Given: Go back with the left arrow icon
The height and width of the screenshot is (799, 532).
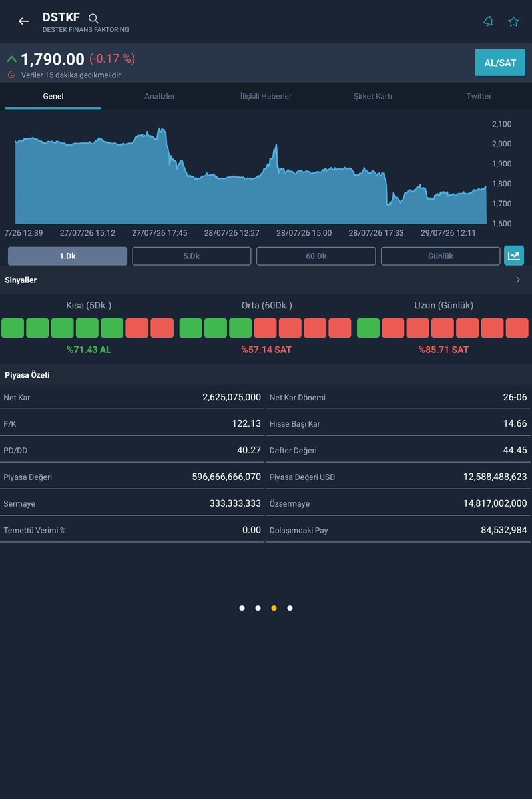Looking at the screenshot, I should pos(24,21).
